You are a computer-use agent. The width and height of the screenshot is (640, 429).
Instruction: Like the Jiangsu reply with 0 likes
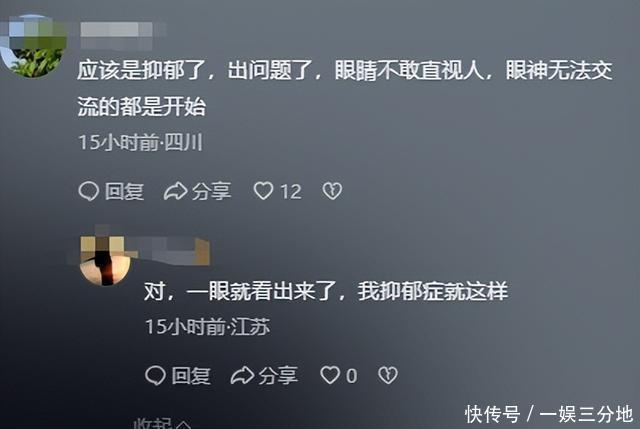(330, 375)
